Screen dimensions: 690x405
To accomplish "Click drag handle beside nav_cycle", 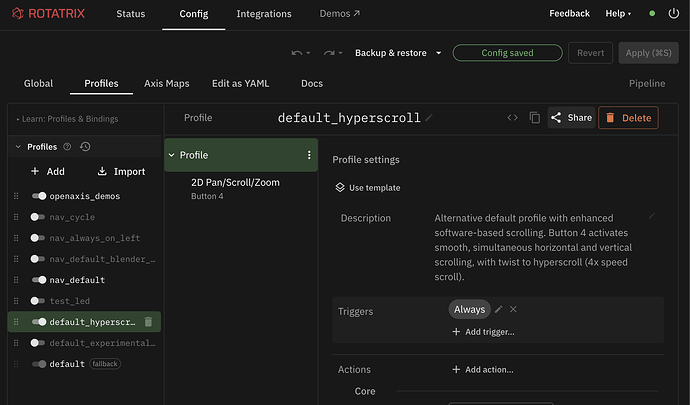I will tap(16, 217).
